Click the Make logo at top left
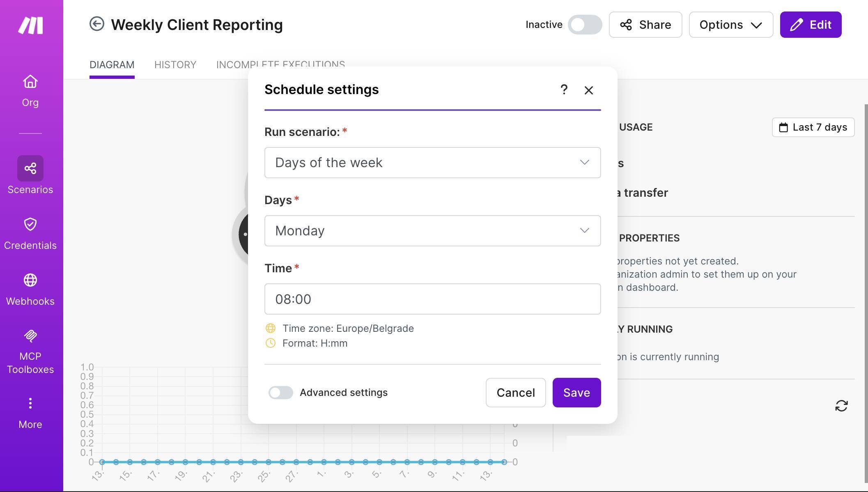868x492 pixels. tap(30, 25)
